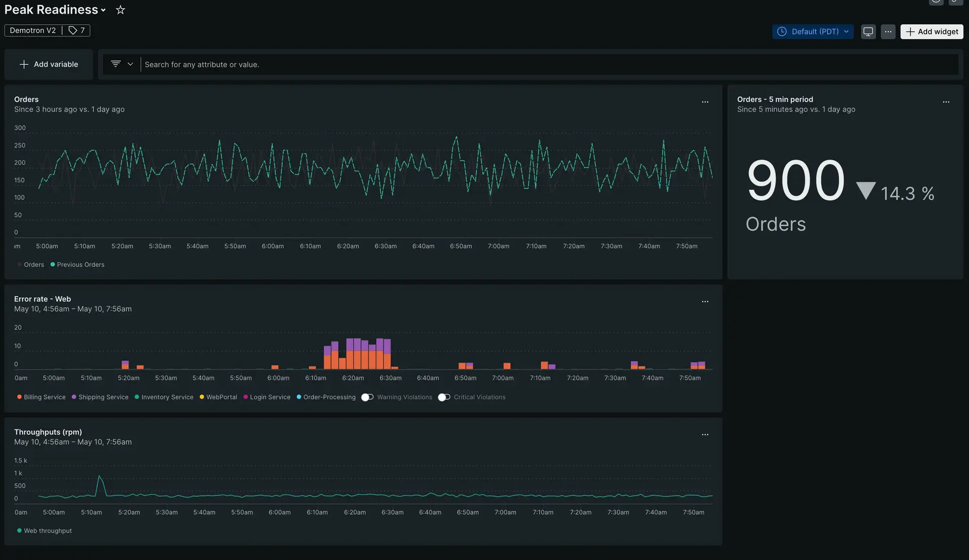Screen dimensions: 969x560
Task: Toggle Warning Violations switch
Action: point(367,398)
